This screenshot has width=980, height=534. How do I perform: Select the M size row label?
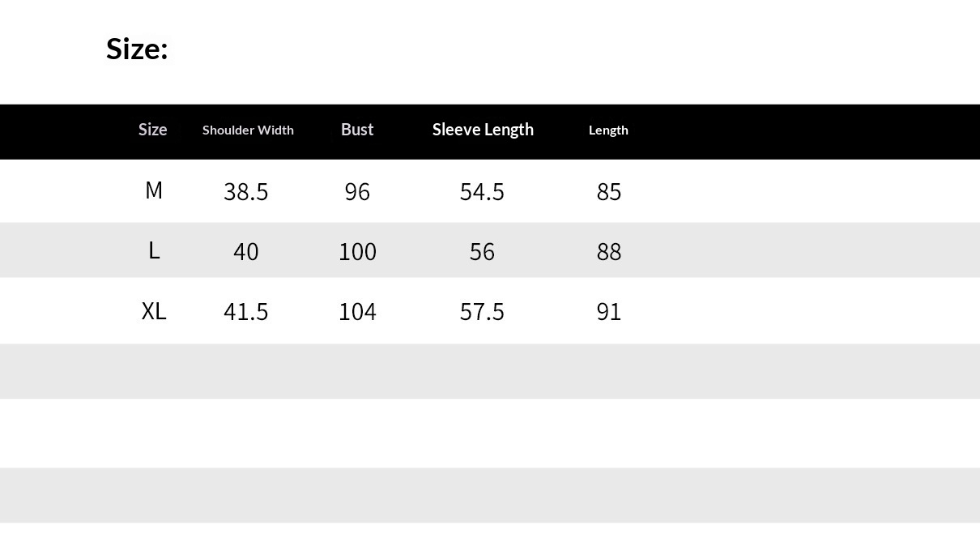[154, 190]
